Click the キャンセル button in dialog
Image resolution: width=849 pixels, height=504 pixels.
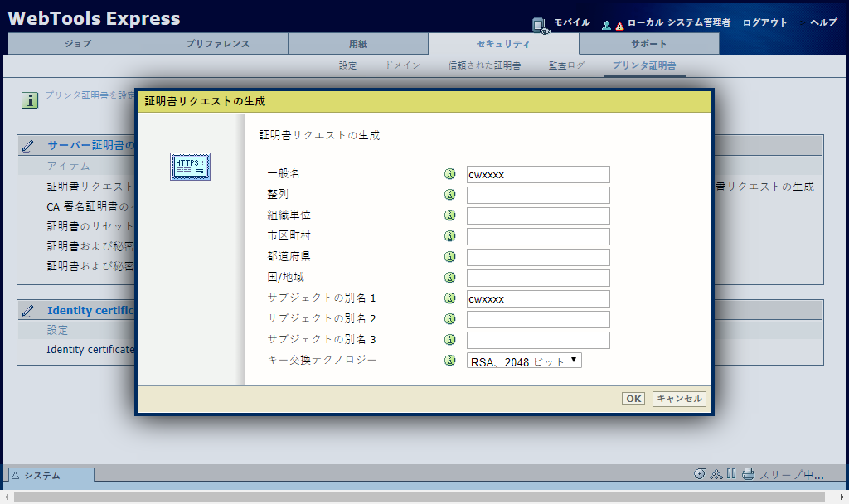point(679,399)
